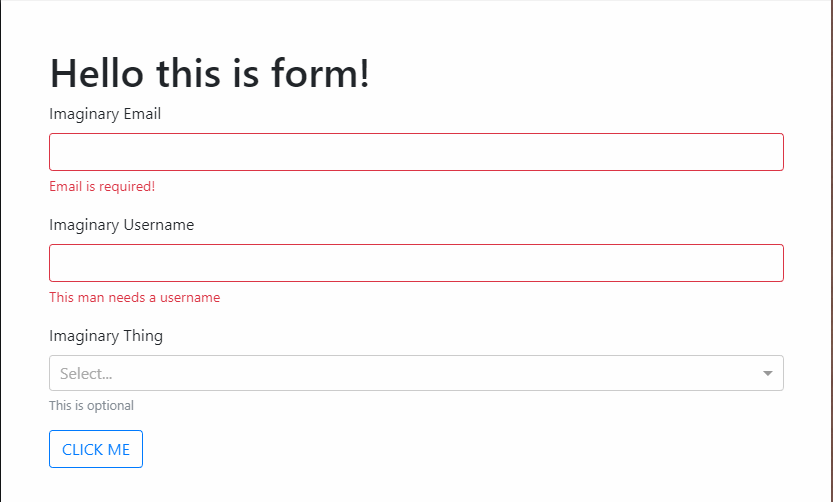This screenshot has height=502, width=833.
Task: Click the "Email is required!" error message
Action: pyautogui.click(x=102, y=187)
